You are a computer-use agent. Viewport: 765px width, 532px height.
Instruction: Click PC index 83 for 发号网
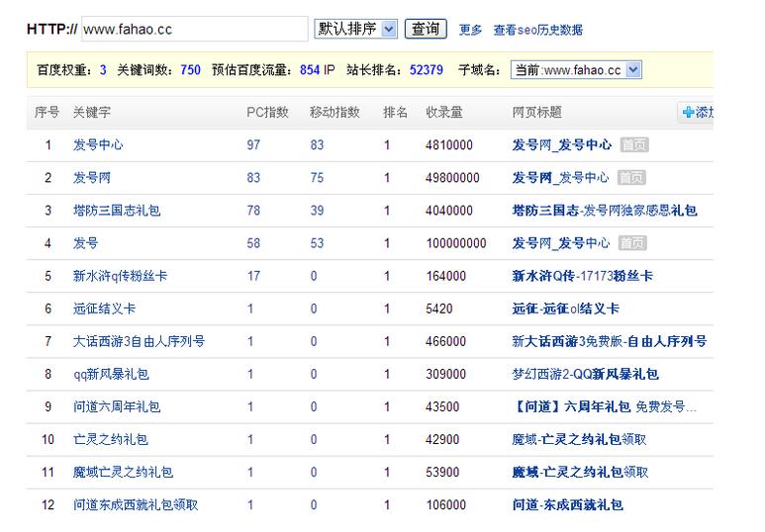[x=253, y=177]
